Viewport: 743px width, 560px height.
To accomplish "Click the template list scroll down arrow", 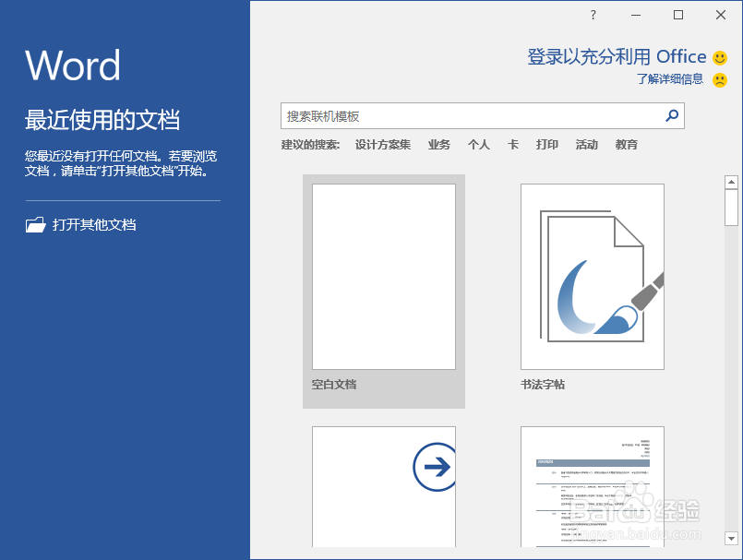I will click(x=731, y=538).
